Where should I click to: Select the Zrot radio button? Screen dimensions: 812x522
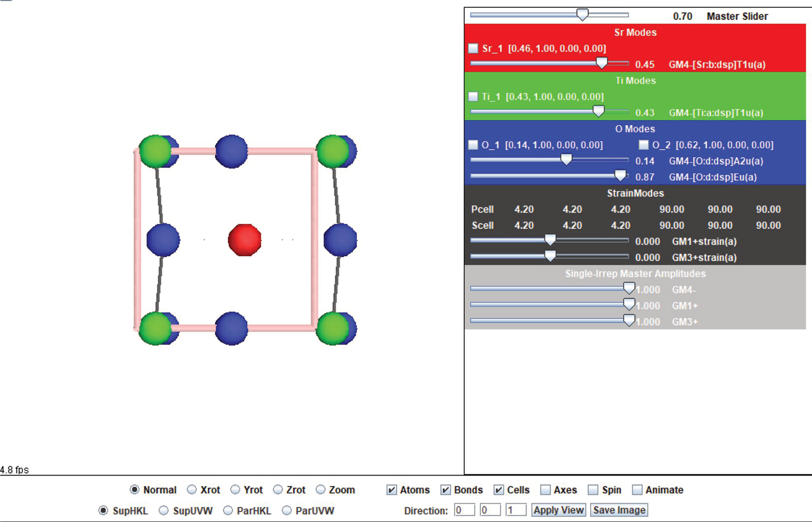coord(278,490)
